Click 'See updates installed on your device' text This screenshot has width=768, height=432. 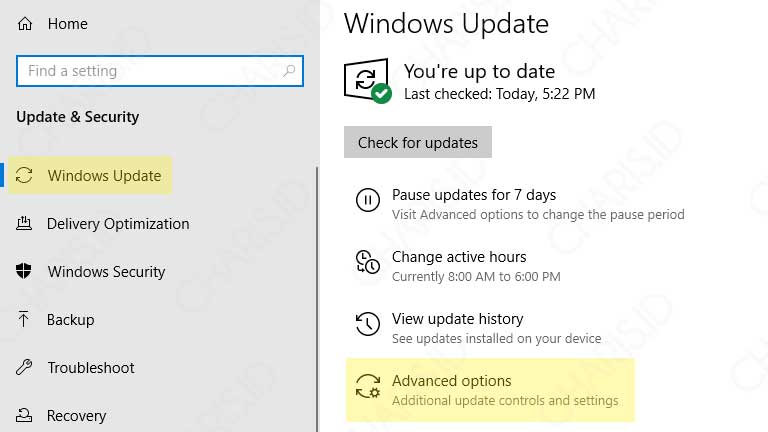496,338
